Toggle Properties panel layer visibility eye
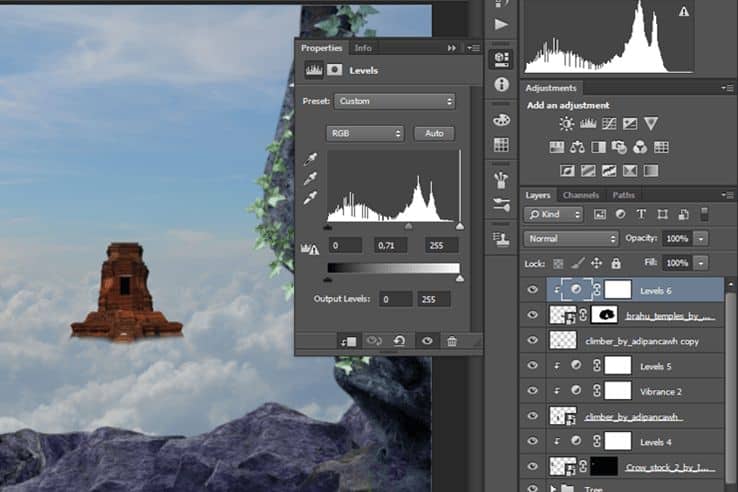Screen dimensions: 738x492 pyautogui.click(x=427, y=341)
